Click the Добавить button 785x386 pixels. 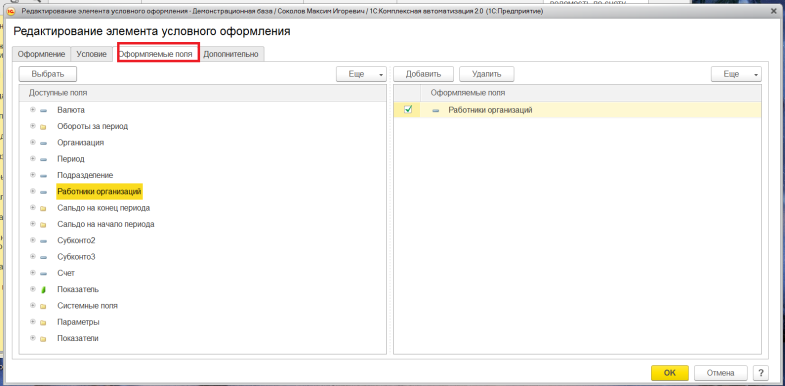(x=424, y=74)
